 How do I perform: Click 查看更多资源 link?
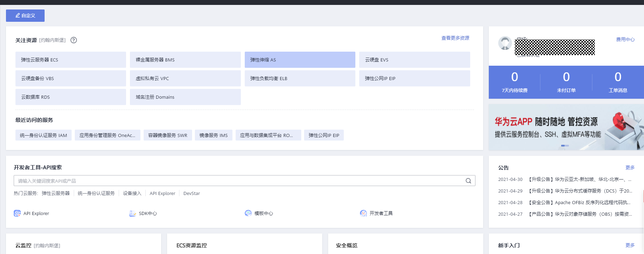[455, 38]
